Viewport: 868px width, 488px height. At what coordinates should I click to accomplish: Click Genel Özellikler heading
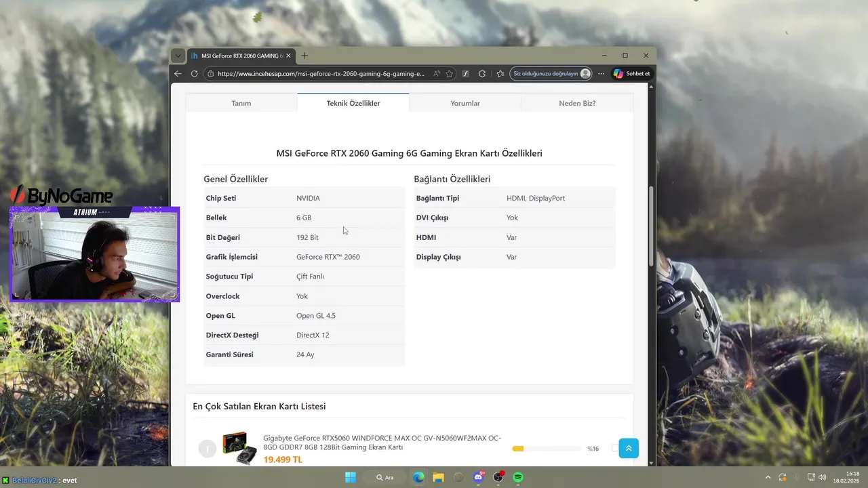point(236,179)
